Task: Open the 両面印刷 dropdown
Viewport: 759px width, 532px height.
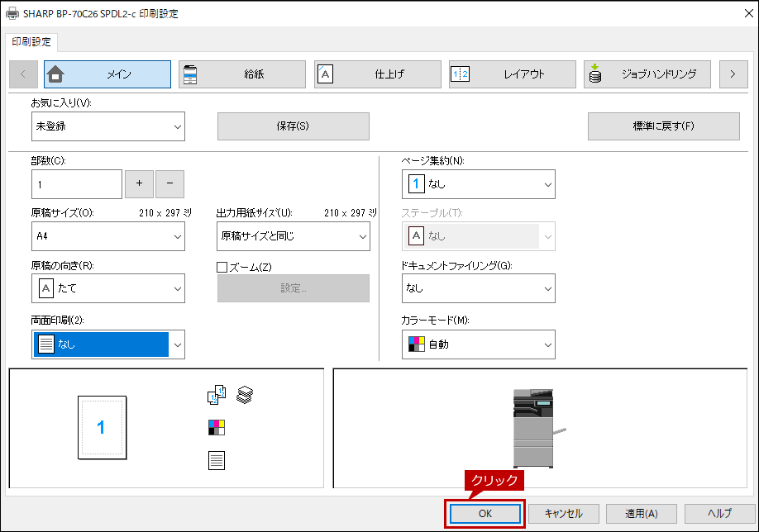Action: coord(108,344)
